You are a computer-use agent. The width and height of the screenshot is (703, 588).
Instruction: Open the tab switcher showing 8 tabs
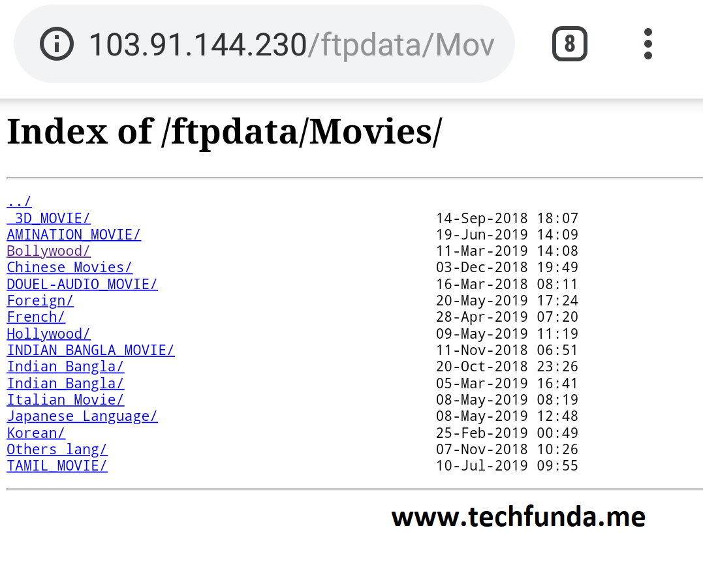[x=569, y=43]
